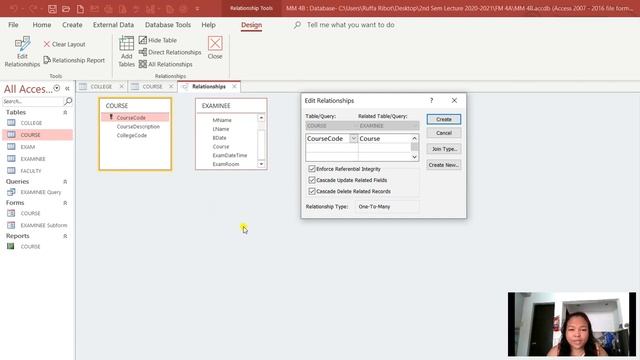Select the ExamRoom field in EXAMINEE box
This screenshot has height=360, width=640.
click(x=226, y=164)
